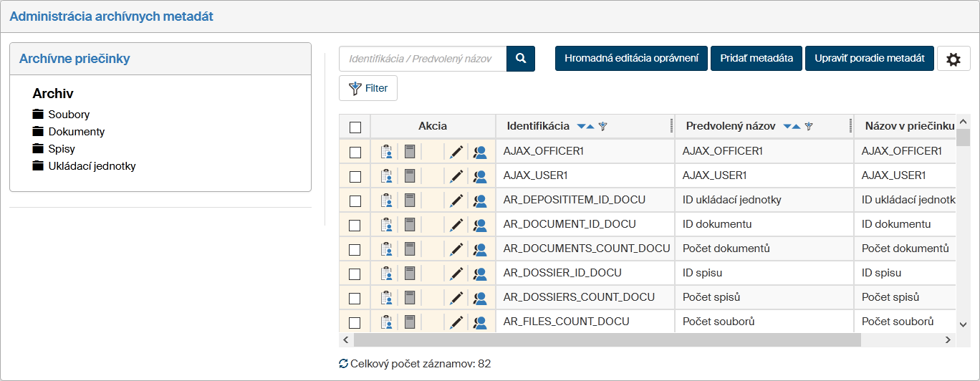Click the clipboard icon in AR_DEPOSITITEM_ID_DOCU row
This screenshot has width=980, height=381.
coord(386,201)
